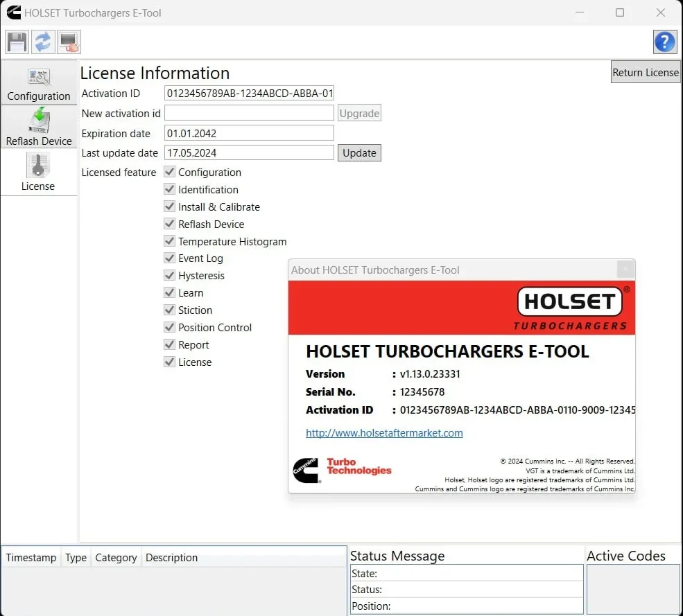This screenshot has width=683, height=616.
Task: Click the Description column header
Action: point(172,558)
